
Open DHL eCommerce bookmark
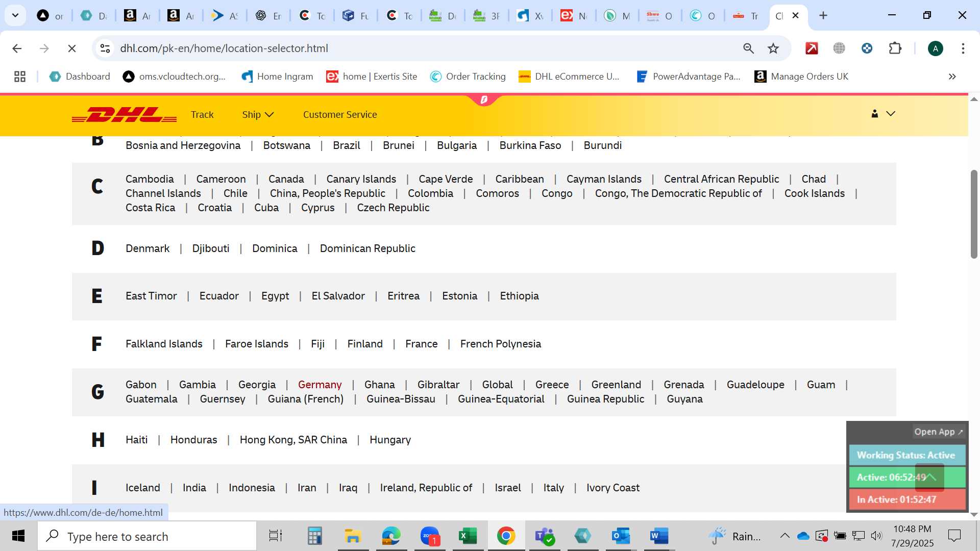(569, 77)
